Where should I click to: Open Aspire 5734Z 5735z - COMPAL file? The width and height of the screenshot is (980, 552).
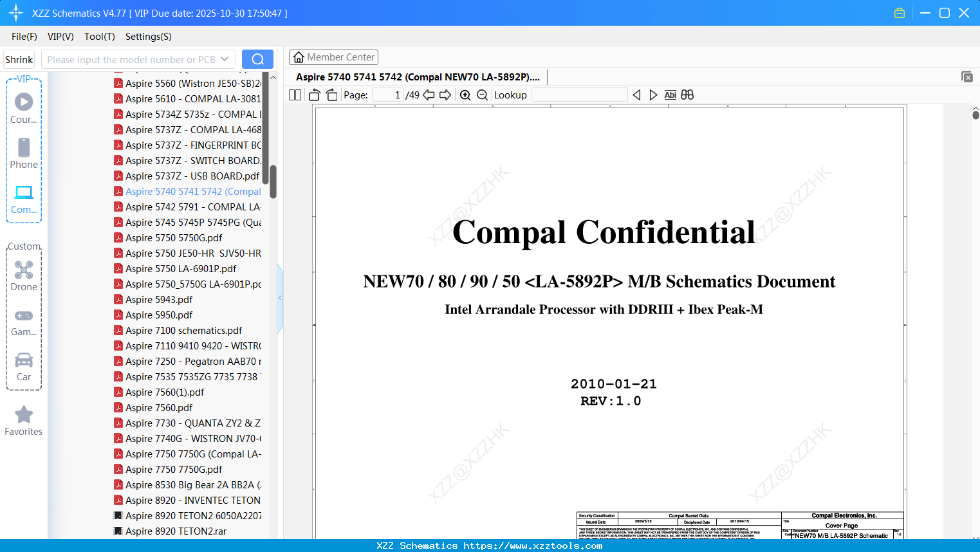coord(187,114)
